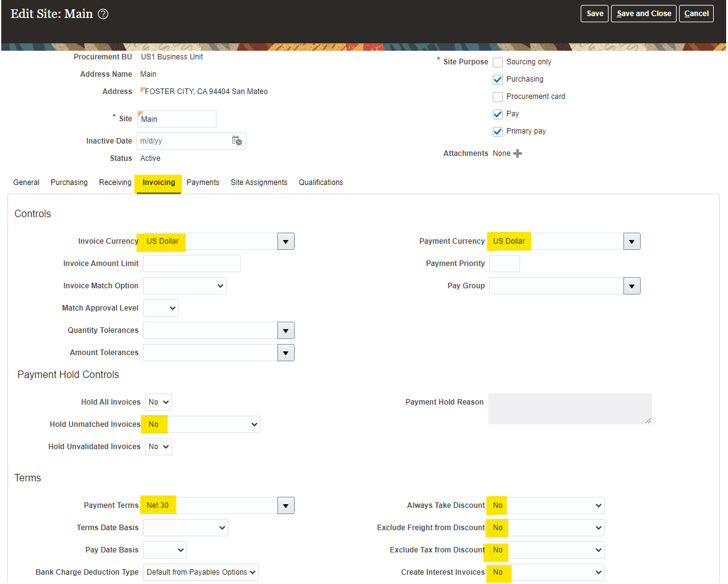Switch to the Site Assignments tab

[259, 182]
